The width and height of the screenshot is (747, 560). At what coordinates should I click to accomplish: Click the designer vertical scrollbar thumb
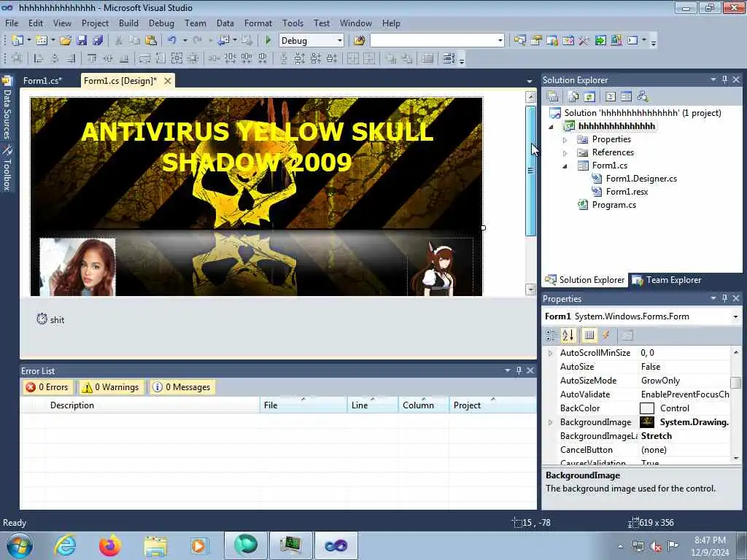point(531,171)
